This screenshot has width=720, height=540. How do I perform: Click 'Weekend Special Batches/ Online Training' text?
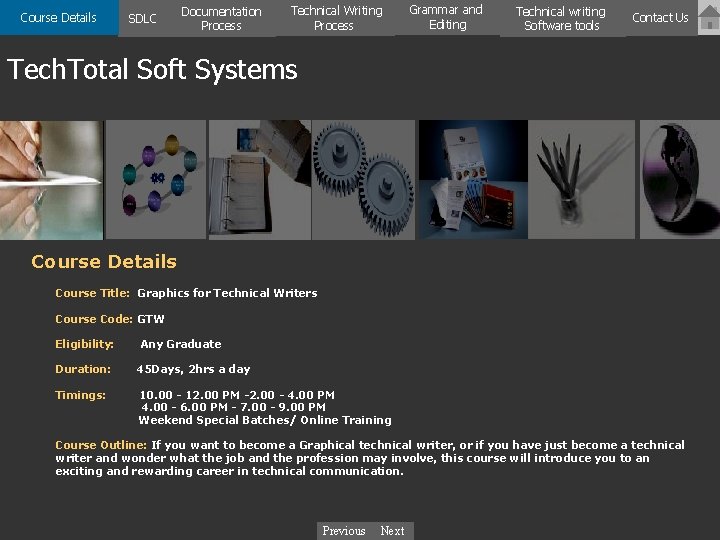tap(265, 420)
